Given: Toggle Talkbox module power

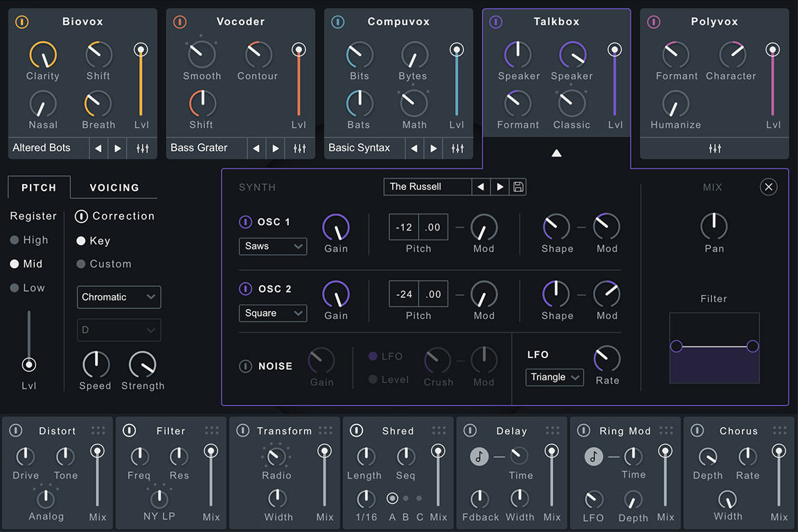Looking at the screenshot, I should pos(496,22).
